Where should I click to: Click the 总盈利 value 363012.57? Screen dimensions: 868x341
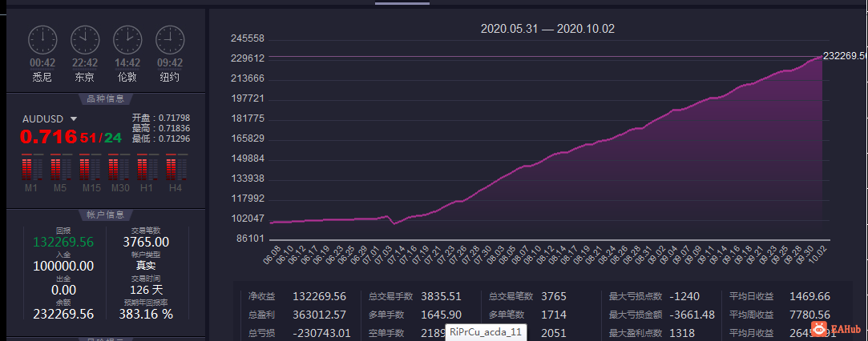[x=320, y=315]
